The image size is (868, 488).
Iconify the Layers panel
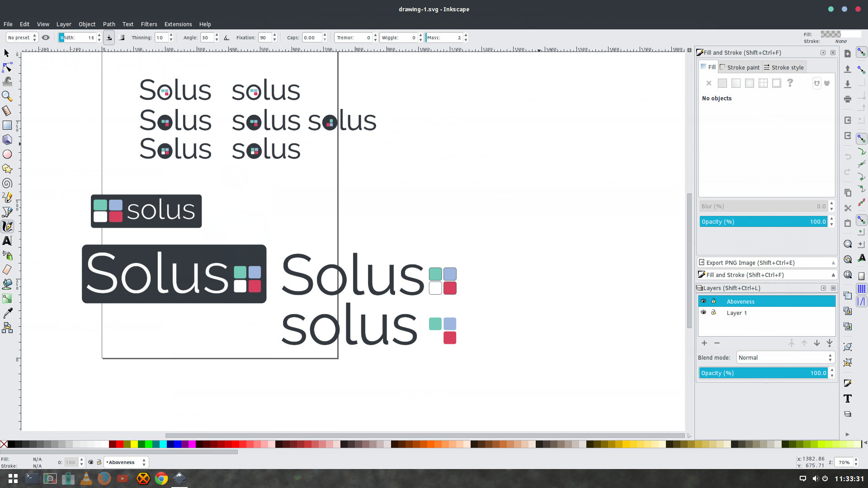[823, 288]
